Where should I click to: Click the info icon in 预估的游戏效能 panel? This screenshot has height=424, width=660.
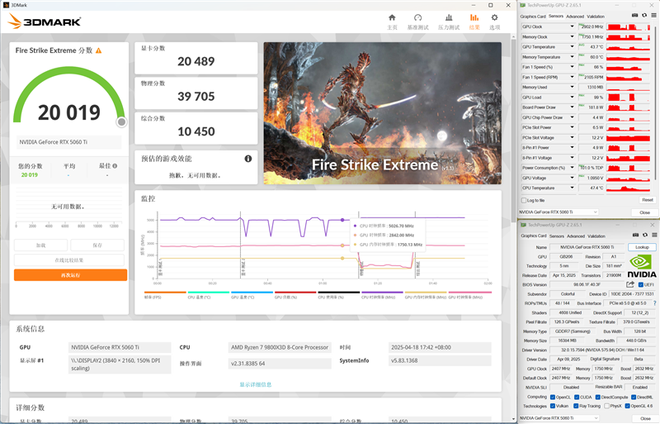point(248,159)
